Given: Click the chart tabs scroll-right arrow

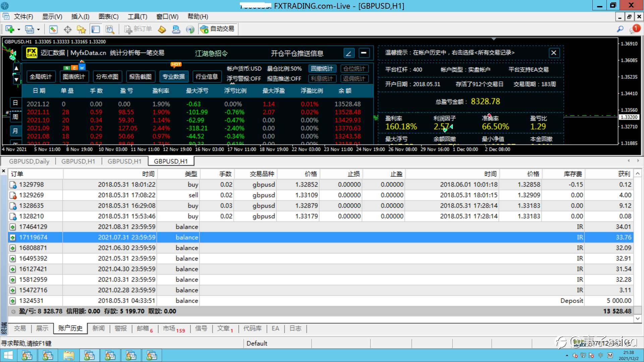Looking at the screenshot, I should point(638,161).
